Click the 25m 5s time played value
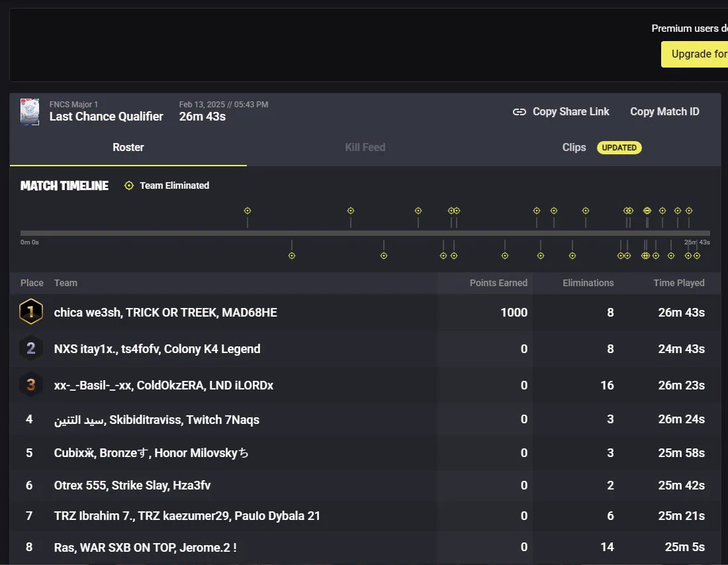This screenshot has height=565, width=728. click(x=684, y=547)
